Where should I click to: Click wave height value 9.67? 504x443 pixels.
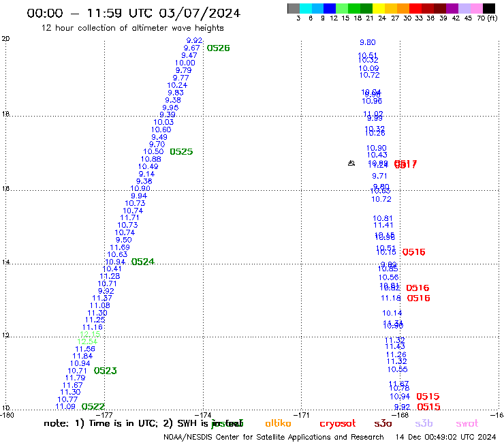[x=191, y=48]
